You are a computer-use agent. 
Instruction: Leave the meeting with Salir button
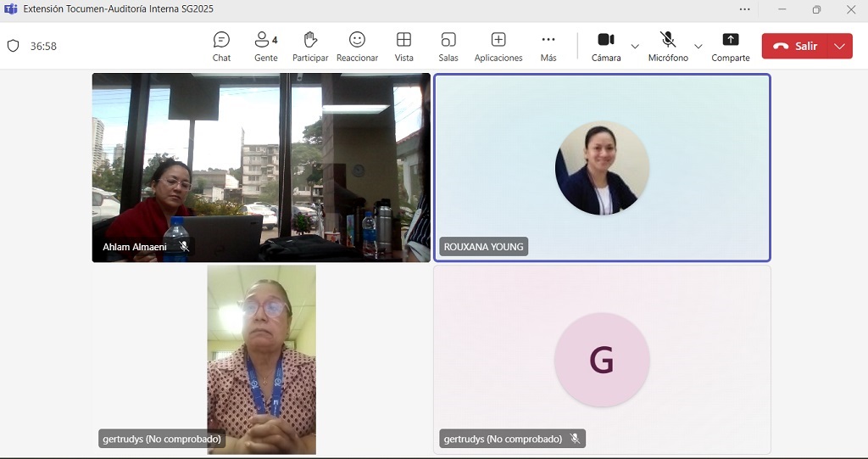795,46
